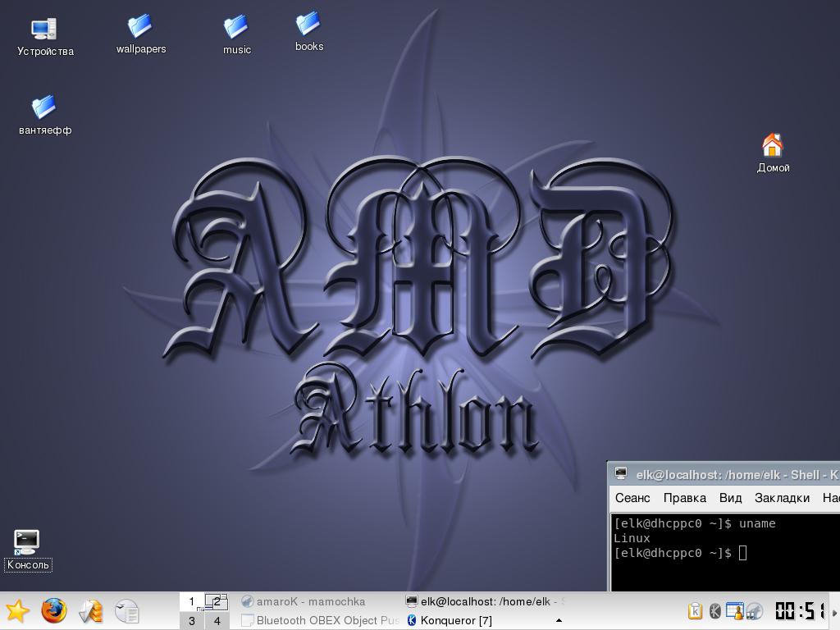Open the Вид menu in the Shell window

[x=730, y=498]
